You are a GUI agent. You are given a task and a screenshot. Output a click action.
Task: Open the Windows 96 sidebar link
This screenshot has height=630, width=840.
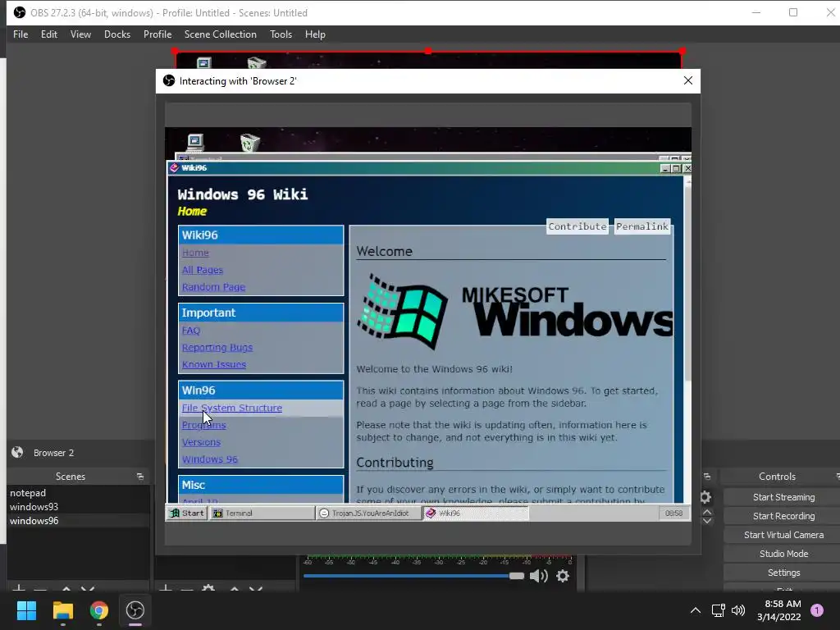pyautogui.click(x=209, y=459)
